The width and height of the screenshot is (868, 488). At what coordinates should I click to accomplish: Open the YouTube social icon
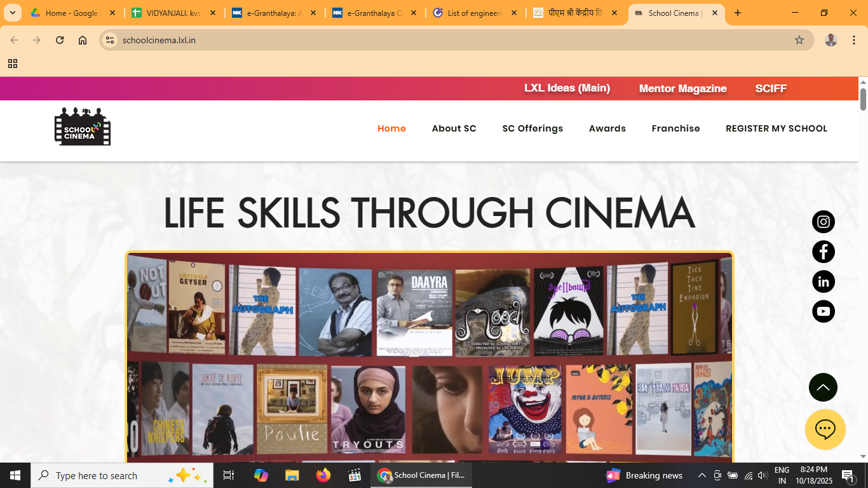click(x=823, y=311)
